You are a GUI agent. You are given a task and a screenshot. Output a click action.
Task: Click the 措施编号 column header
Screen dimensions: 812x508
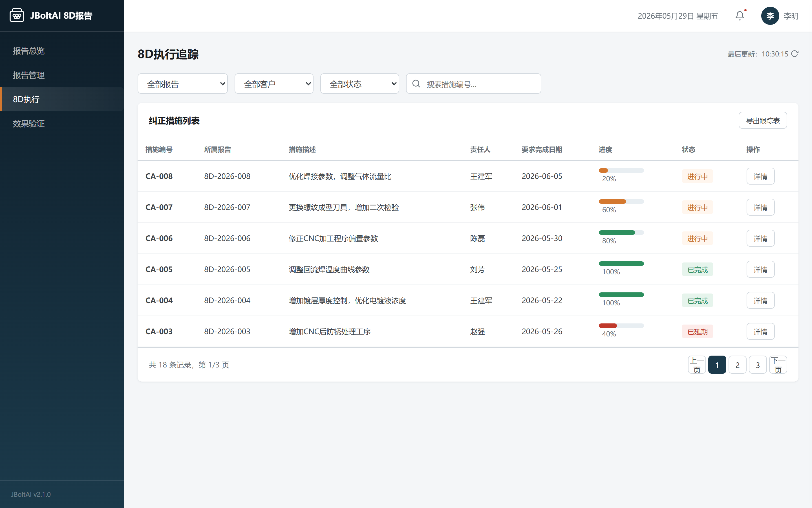click(159, 150)
